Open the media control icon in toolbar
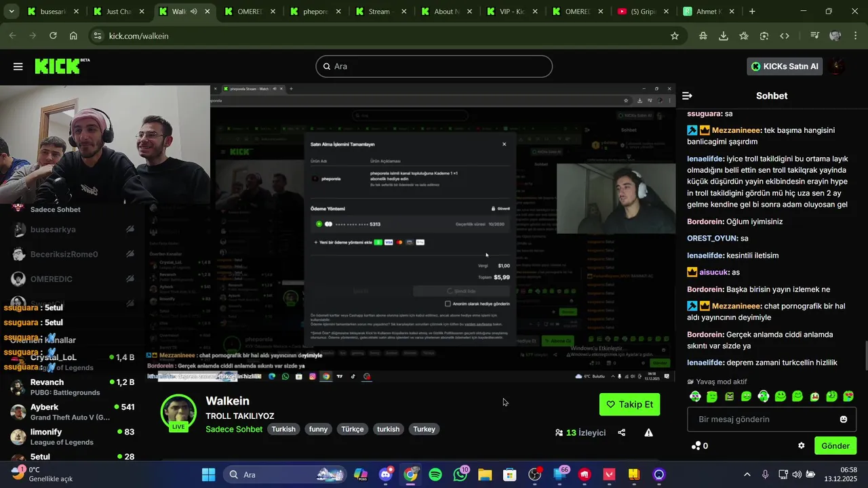The width and height of the screenshot is (868, 488). click(815, 36)
